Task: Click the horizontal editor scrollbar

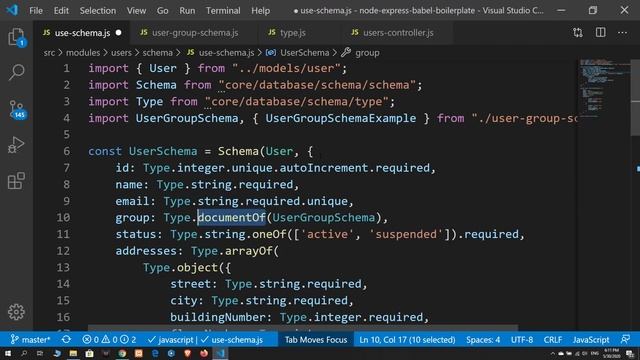Action: pyautogui.click(x=303, y=328)
